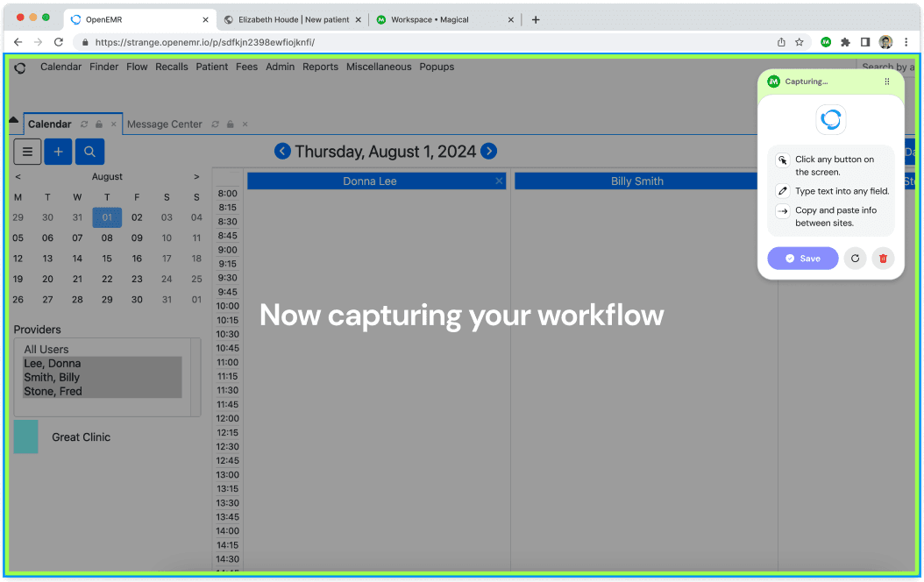
Task: Click the Billy Smith column header
Action: [x=637, y=181]
